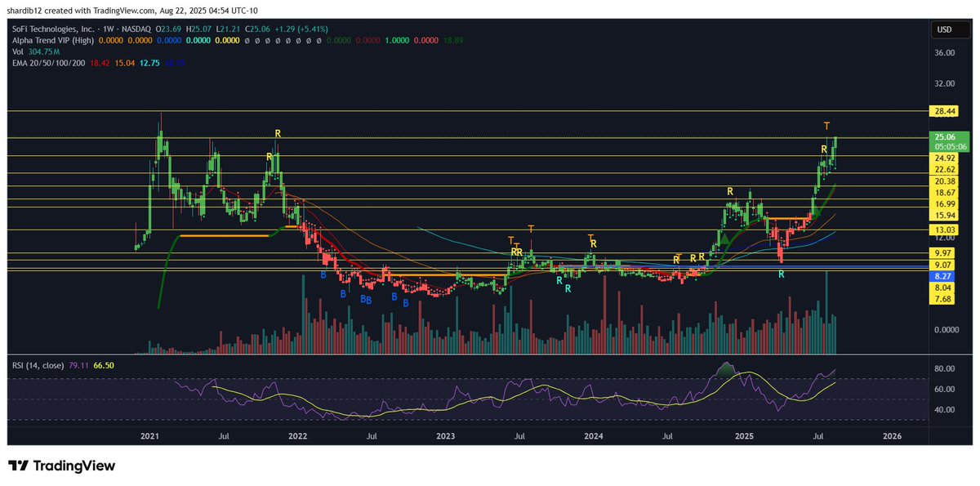Click the 60.00 RSI scale value
This screenshot has width=980, height=486.
pos(945,390)
